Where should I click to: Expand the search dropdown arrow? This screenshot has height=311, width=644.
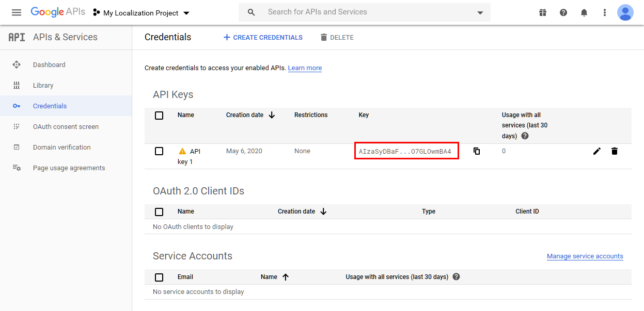(480, 12)
